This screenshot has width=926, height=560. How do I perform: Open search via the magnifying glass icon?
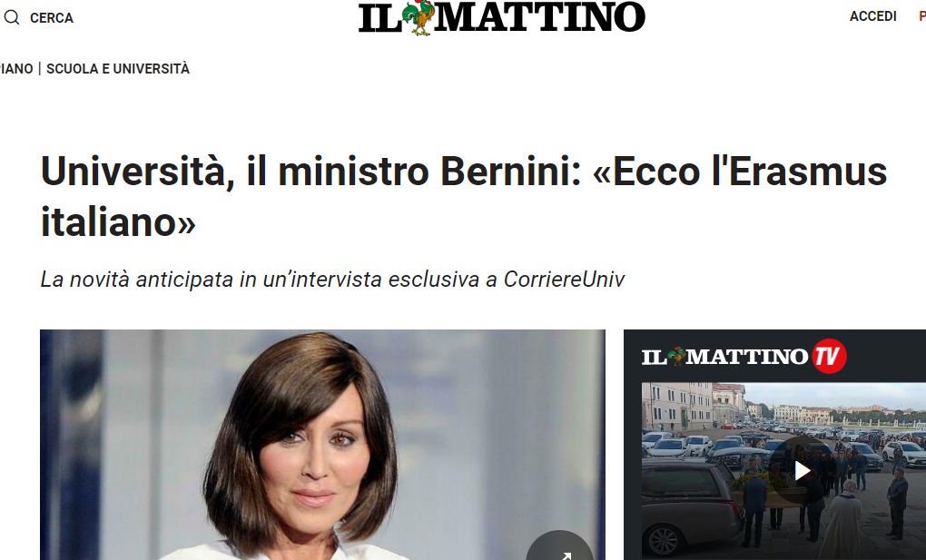point(12,18)
